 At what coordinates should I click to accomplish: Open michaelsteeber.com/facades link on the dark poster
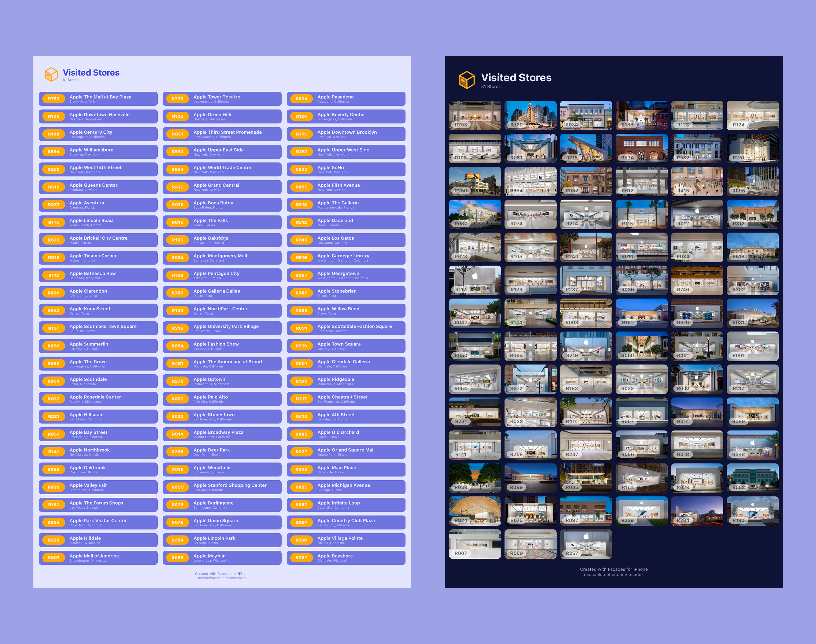(x=614, y=575)
